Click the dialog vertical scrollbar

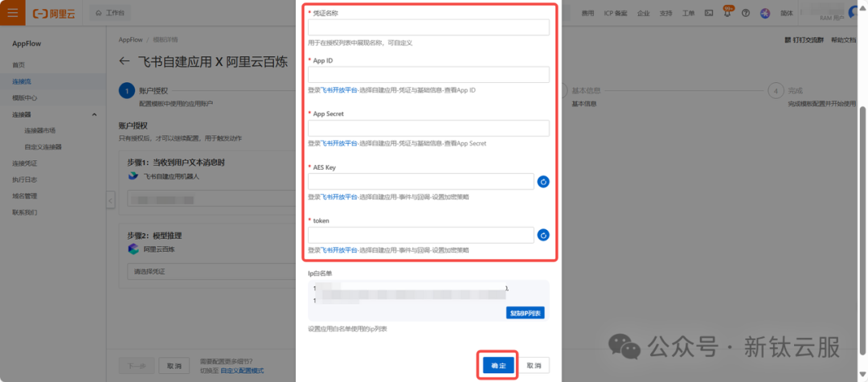click(x=862, y=231)
